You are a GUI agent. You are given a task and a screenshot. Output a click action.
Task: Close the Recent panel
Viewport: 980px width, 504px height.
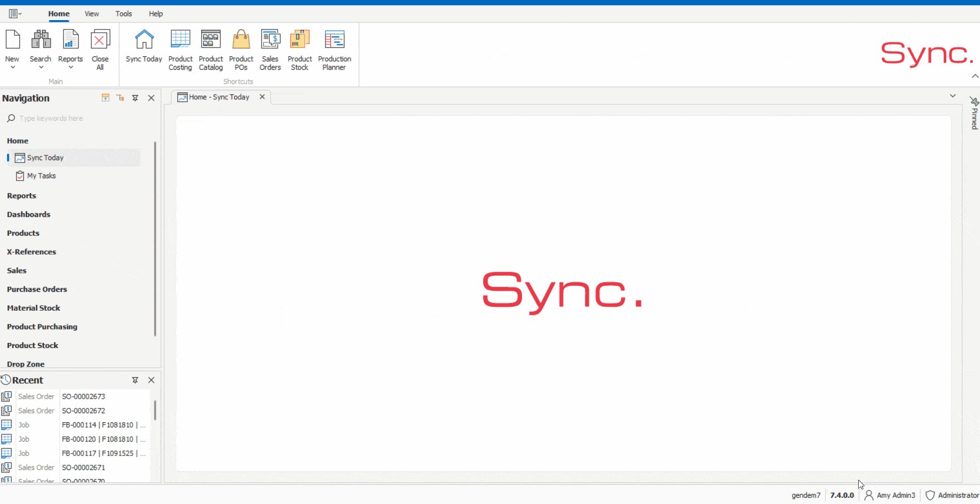151,380
